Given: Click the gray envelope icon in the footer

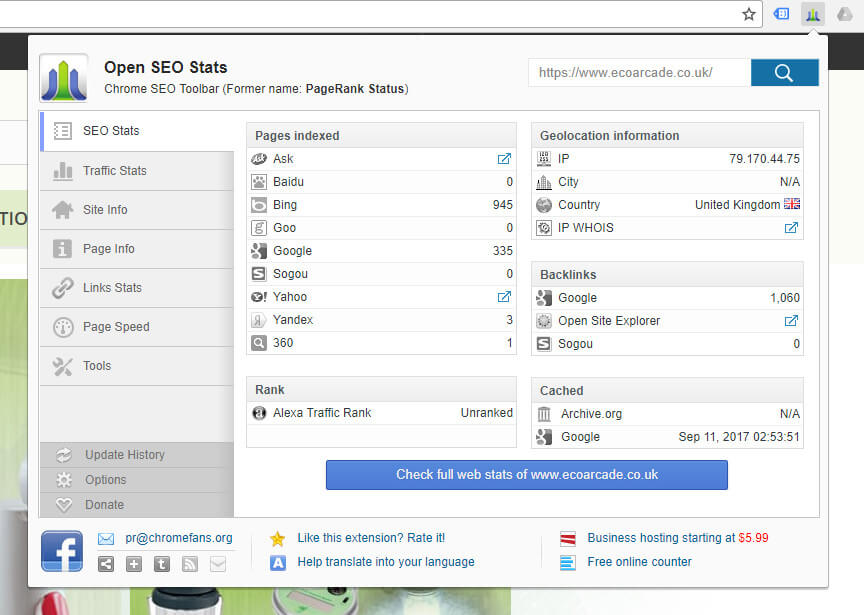Looking at the screenshot, I should click(218, 564).
